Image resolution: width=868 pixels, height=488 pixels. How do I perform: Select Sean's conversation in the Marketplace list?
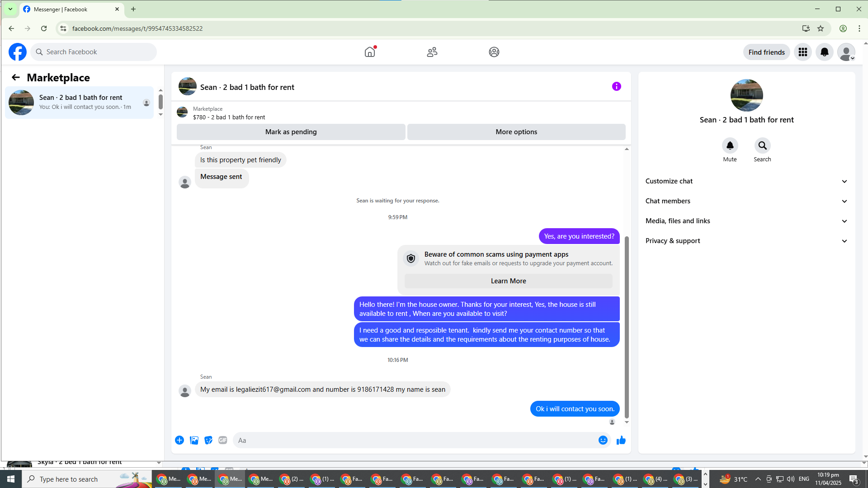[x=80, y=103]
